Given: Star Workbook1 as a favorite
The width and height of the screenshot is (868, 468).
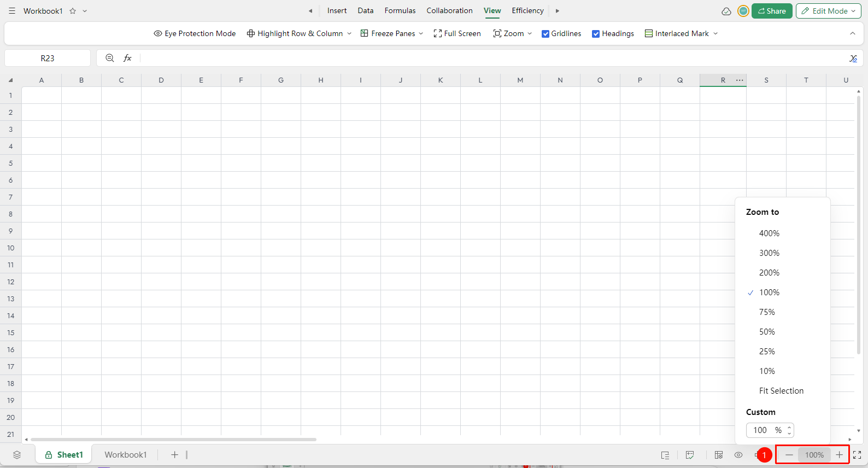Looking at the screenshot, I should pos(73,11).
